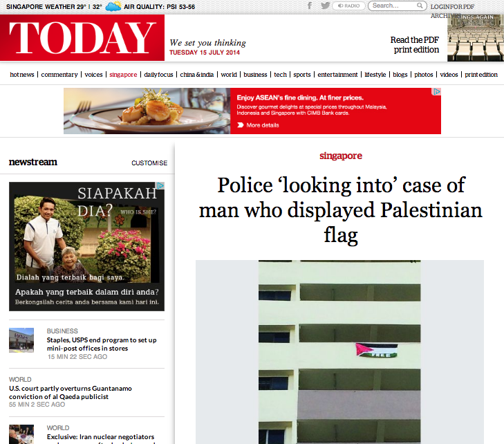Click the weather cloud icon
Viewport: 504px width, 444px height.
(113, 6)
